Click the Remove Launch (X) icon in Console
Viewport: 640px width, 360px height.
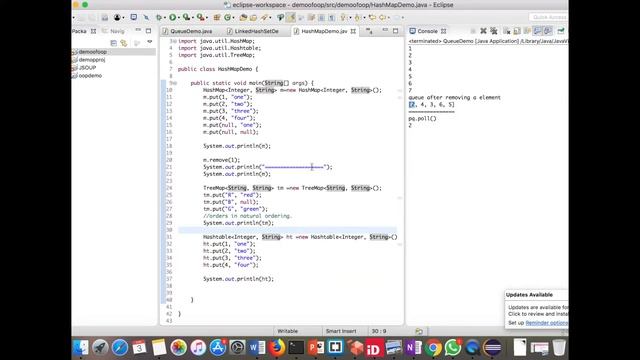(x=483, y=31)
